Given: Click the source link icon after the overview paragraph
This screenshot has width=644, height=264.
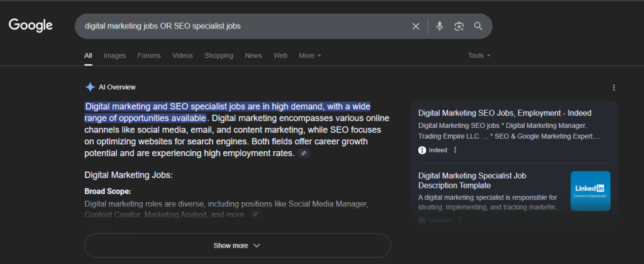Looking at the screenshot, I should (304, 153).
